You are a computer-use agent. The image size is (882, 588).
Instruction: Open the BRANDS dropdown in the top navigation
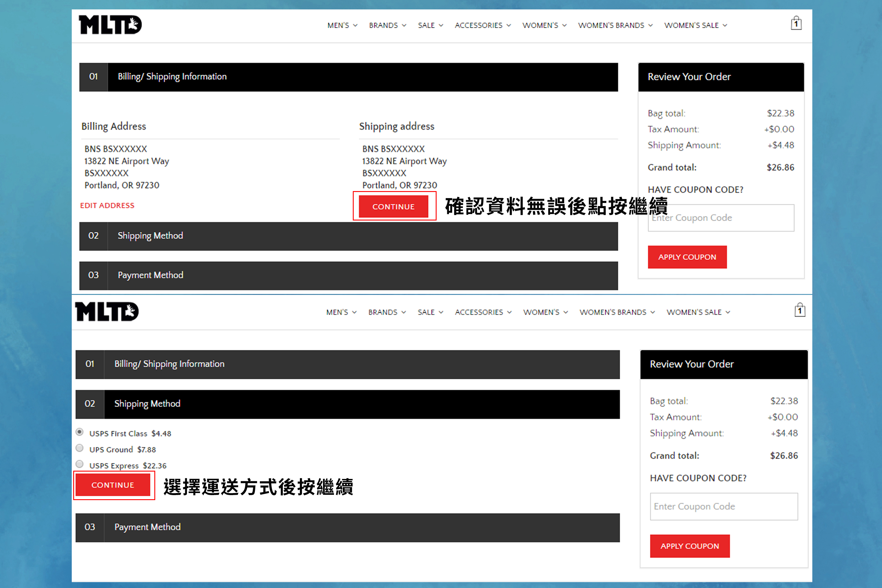coord(387,26)
